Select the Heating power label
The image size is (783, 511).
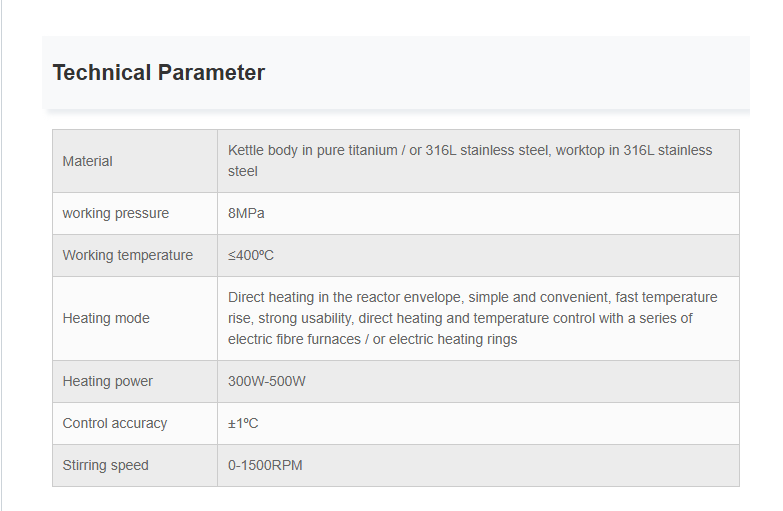click(x=107, y=381)
